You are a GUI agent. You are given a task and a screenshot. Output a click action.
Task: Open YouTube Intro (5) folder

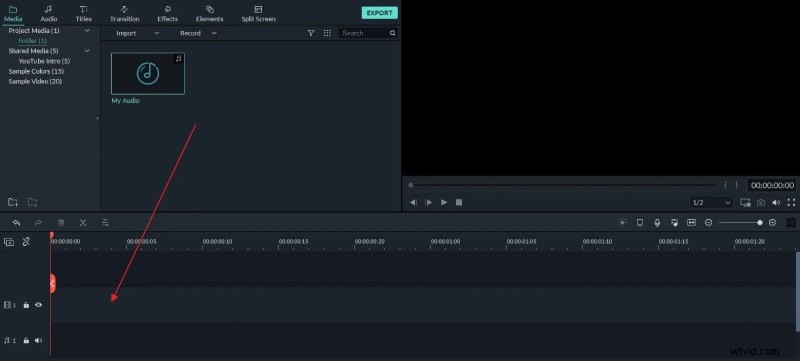pyautogui.click(x=44, y=61)
